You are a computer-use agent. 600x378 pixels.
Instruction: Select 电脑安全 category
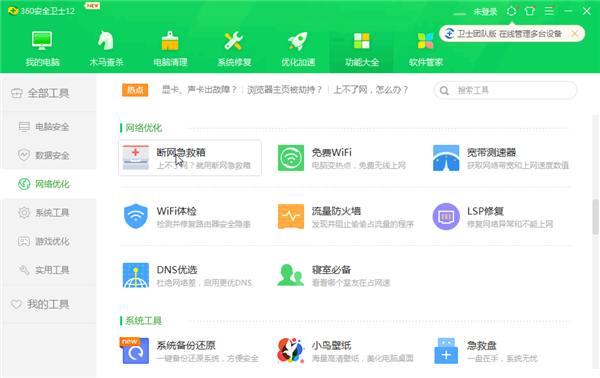(48, 127)
